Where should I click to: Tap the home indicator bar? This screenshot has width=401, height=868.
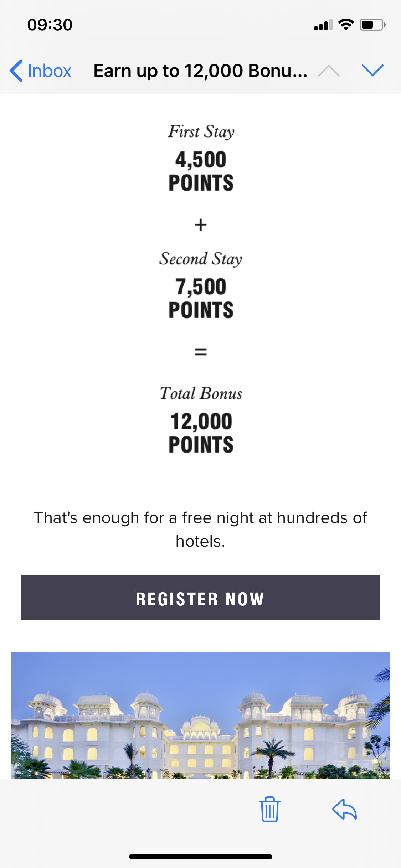[x=200, y=857]
